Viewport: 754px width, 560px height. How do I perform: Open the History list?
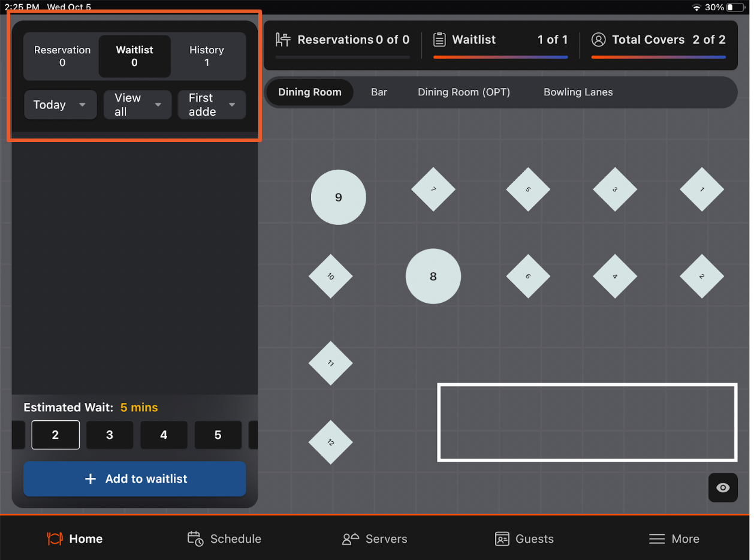[207, 56]
